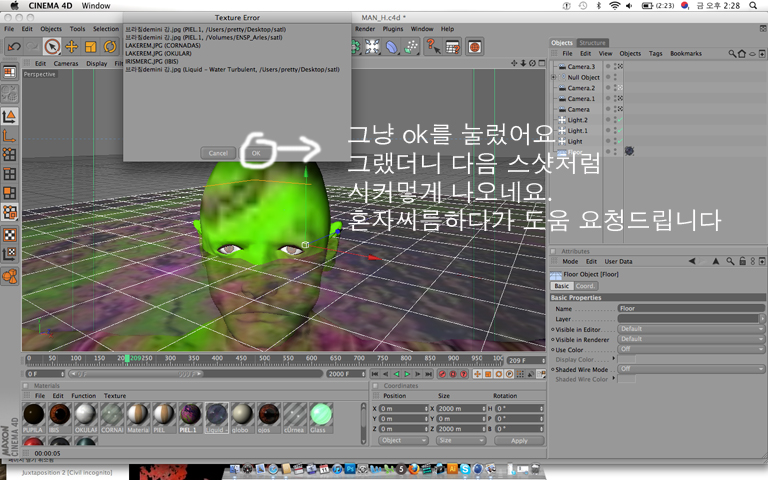
Task: Toggle the Materials panel checkbox
Action: [25, 385]
